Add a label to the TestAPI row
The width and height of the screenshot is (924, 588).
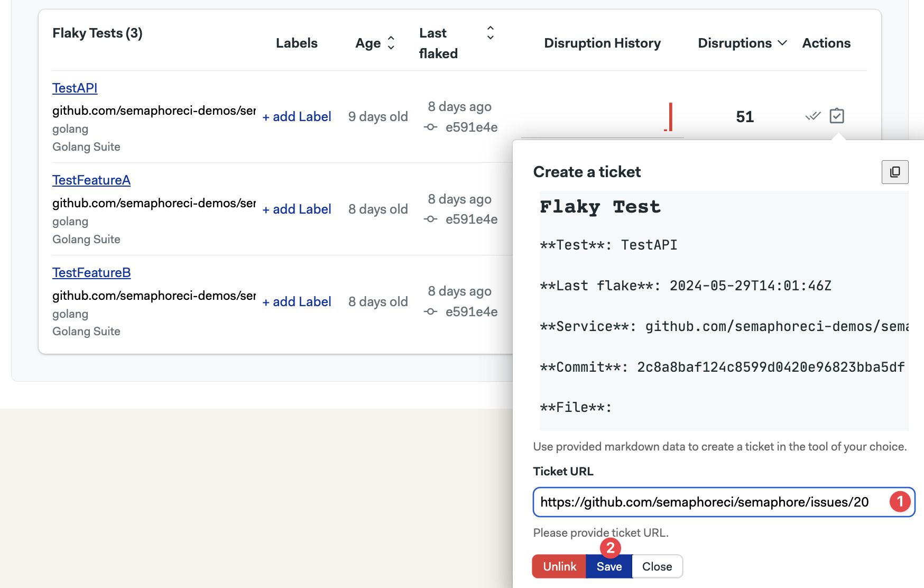[x=297, y=116]
